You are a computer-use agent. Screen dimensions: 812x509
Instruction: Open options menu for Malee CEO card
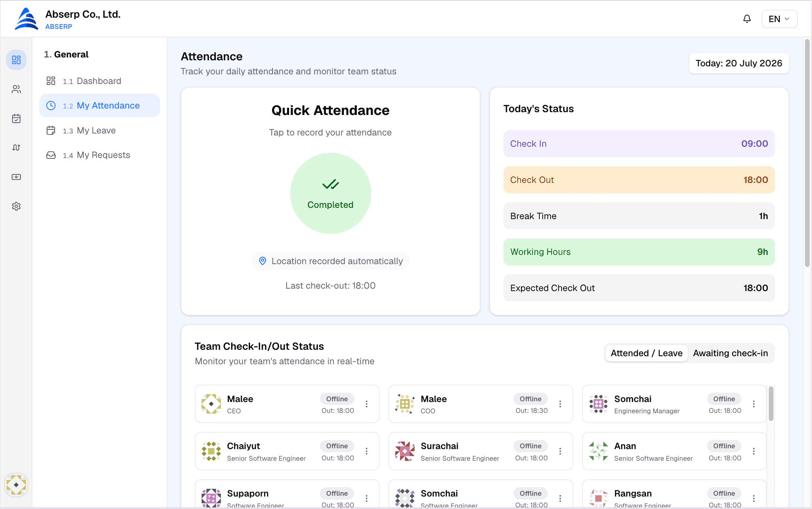367,404
